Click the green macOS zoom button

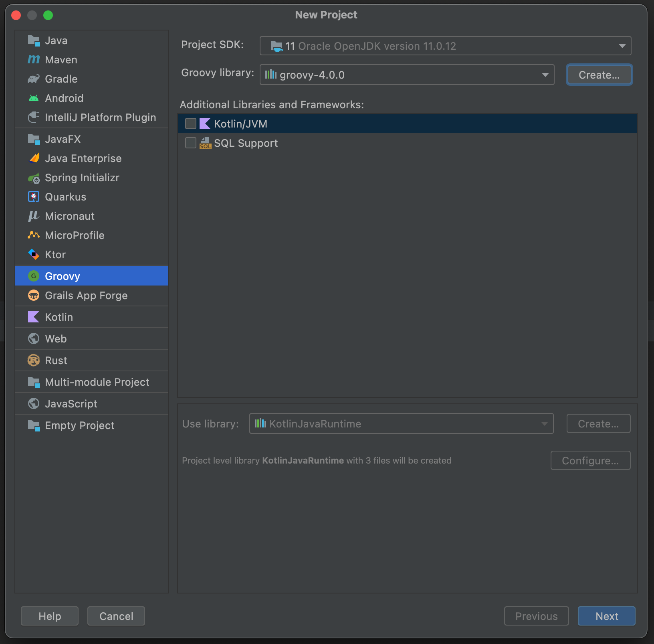click(x=48, y=15)
